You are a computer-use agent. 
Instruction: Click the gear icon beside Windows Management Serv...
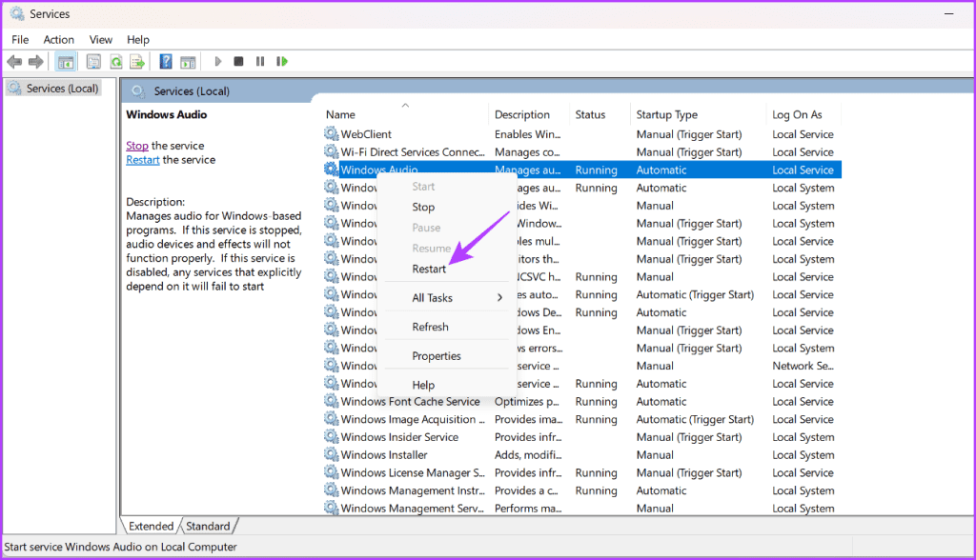click(331, 508)
